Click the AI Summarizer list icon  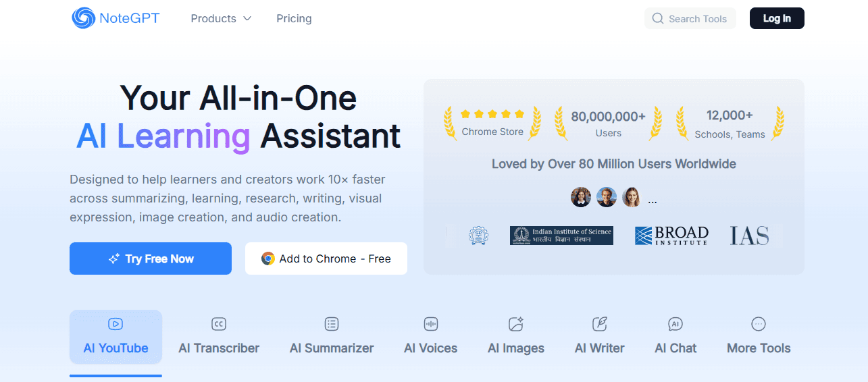[332, 325]
